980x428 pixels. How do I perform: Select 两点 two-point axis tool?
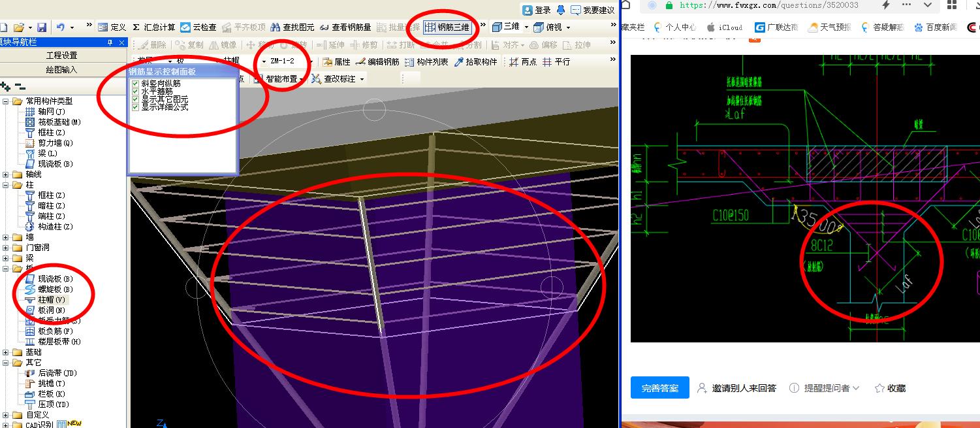(523, 62)
